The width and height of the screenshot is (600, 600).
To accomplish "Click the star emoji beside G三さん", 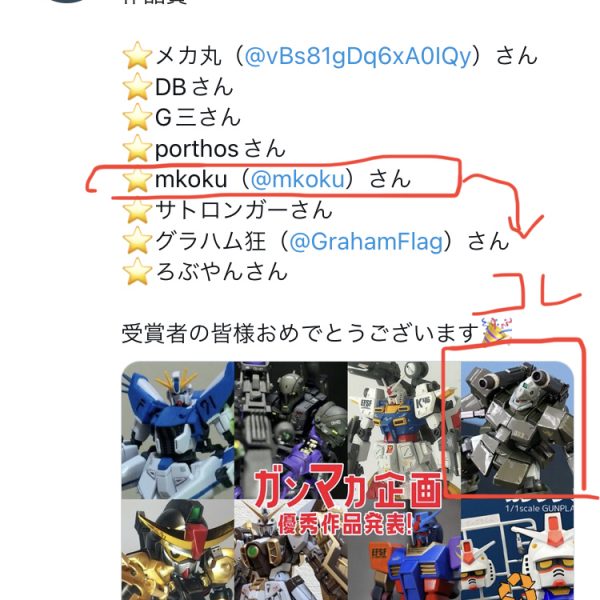I will click(x=137, y=117).
